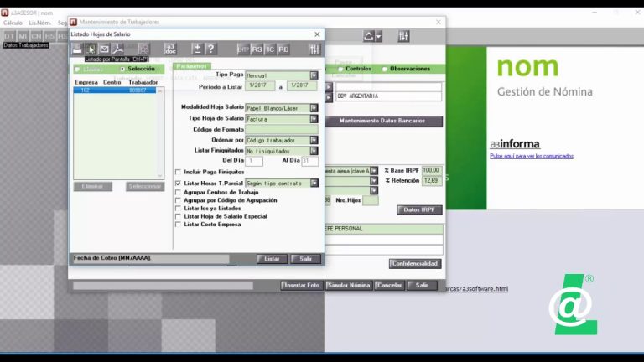Open the Tipo Paga dropdown
644x362 pixels.
(x=314, y=75)
